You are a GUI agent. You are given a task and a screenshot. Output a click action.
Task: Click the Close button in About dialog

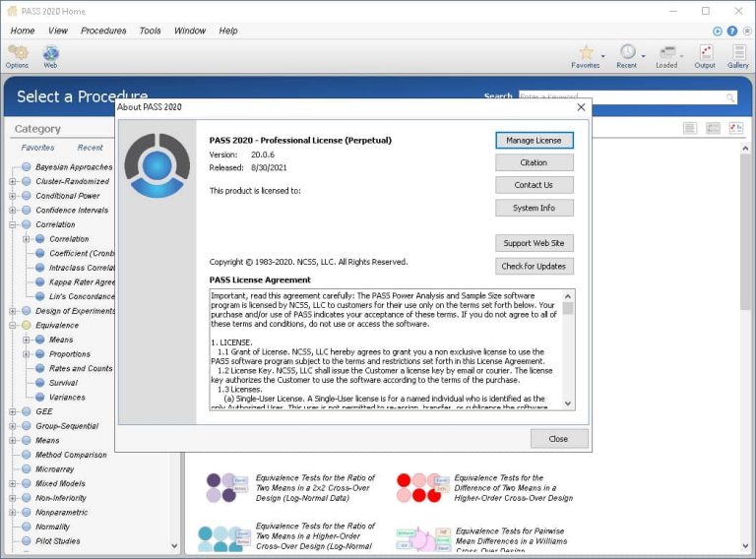[x=559, y=439]
